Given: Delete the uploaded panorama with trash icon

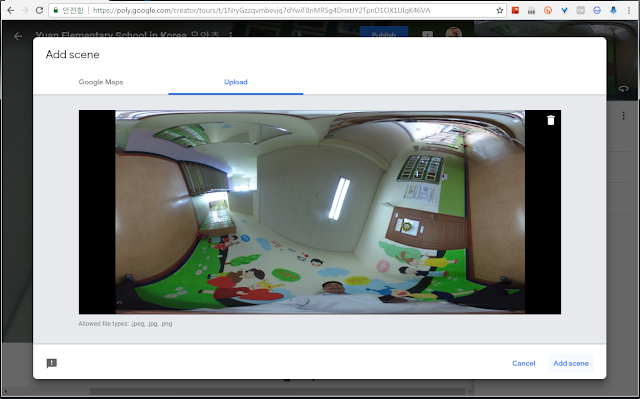Looking at the screenshot, I should (551, 120).
